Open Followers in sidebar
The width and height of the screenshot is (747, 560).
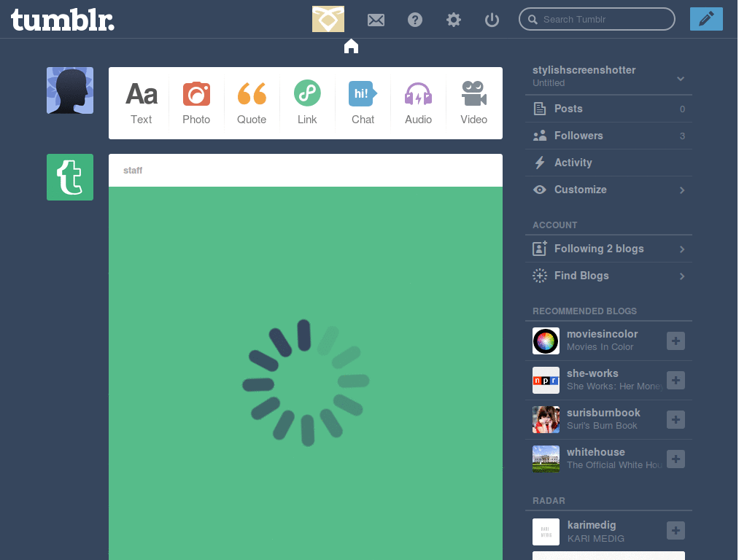[609, 136]
